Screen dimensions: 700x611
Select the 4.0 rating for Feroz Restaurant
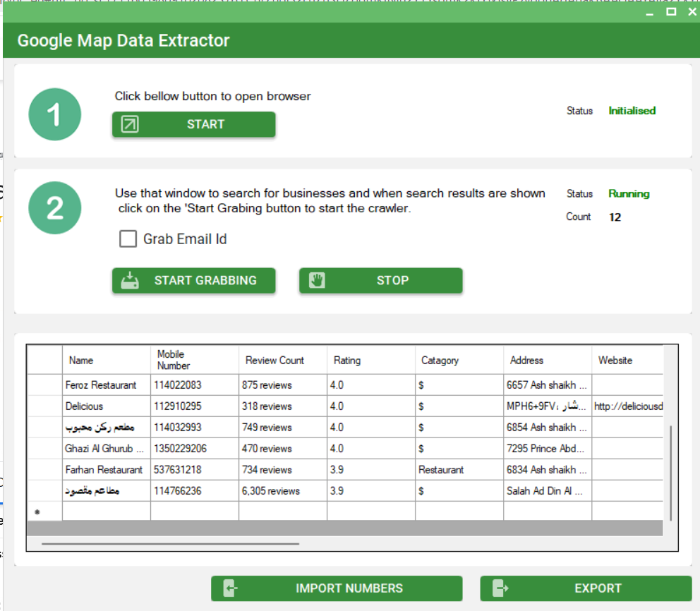[x=371, y=385]
